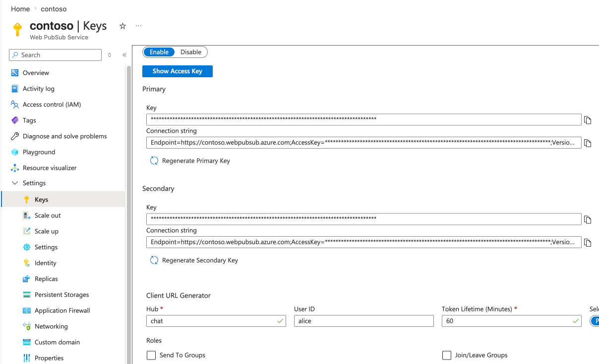Copy the Secondary key value
The height and width of the screenshot is (364, 599).
click(x=588, y=220)
